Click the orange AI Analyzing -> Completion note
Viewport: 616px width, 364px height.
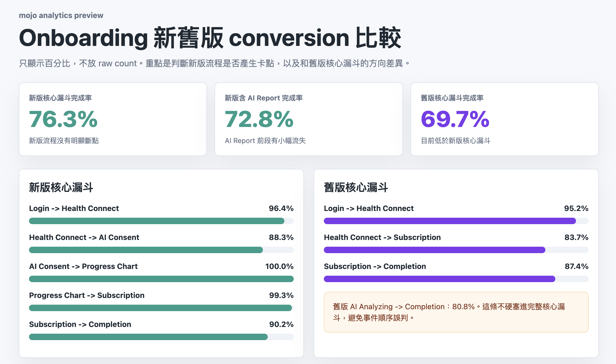point(456,312)
